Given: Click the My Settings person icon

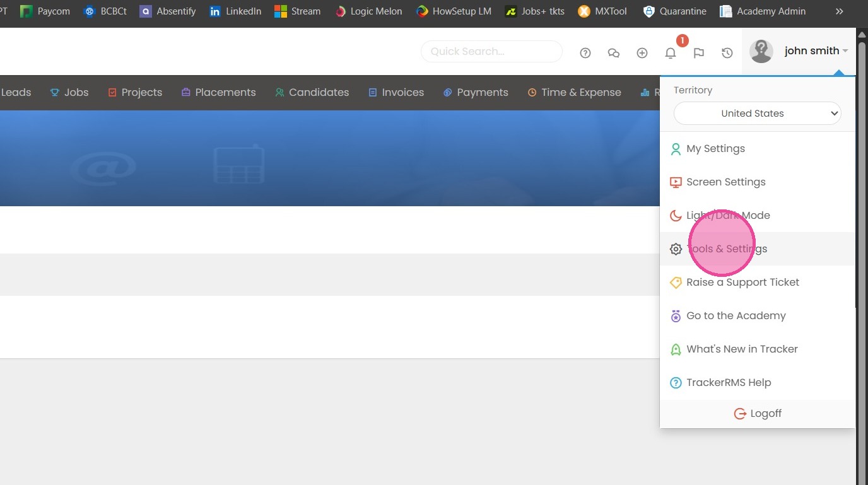Looking at the screenshot, I should 676,149.
